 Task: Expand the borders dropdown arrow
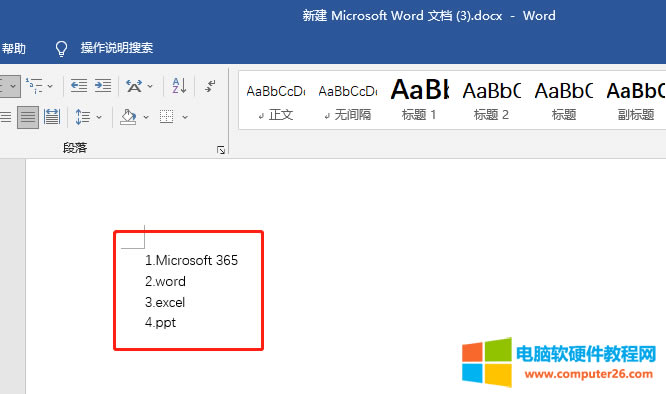185,117
